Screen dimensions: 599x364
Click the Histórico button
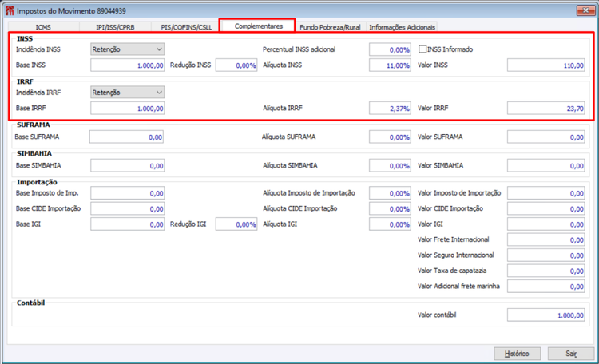pos(517,354)
